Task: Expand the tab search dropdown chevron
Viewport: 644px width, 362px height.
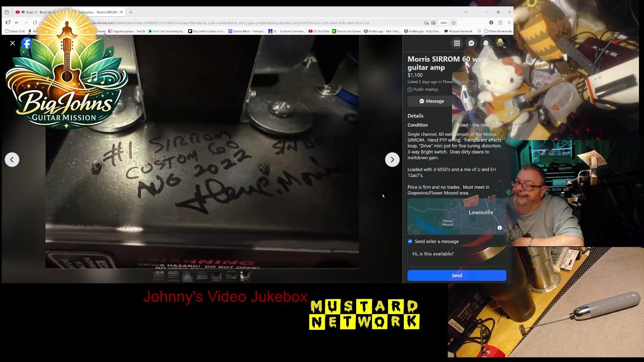Action: [465, 12]
